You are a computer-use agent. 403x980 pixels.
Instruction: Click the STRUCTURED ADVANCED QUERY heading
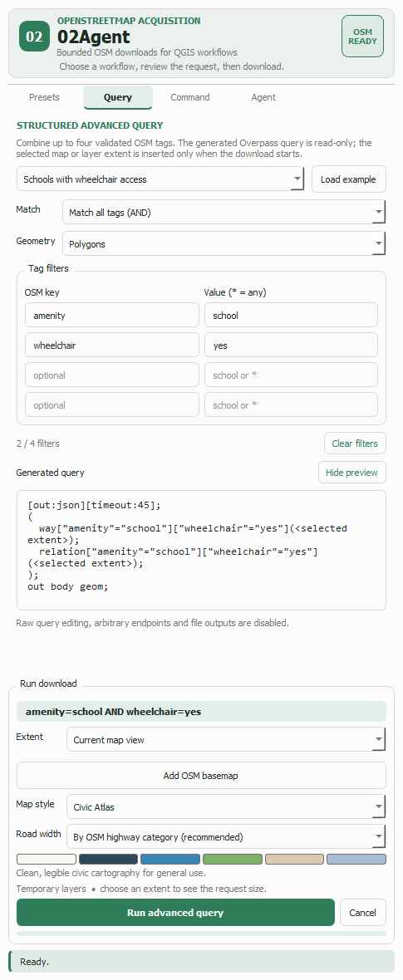(90, 125)
